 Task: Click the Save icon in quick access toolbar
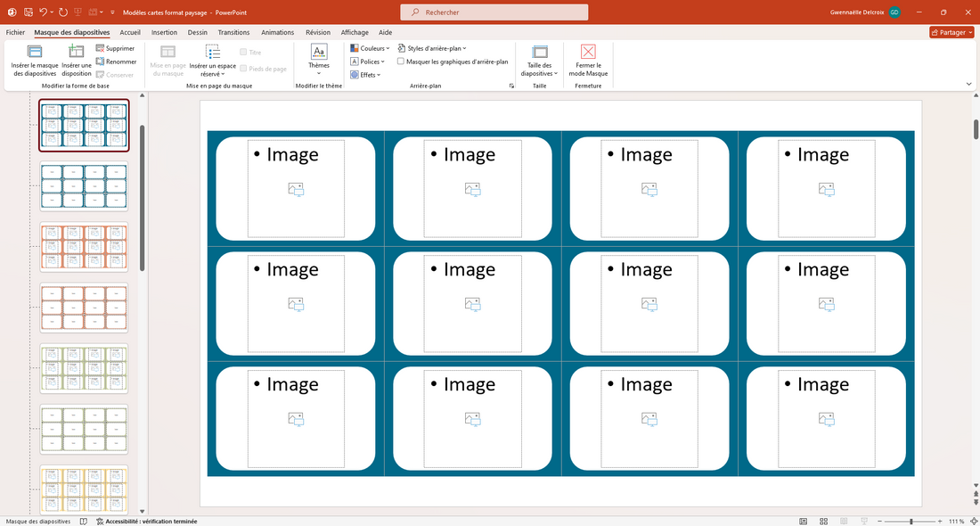[x=29, y=12]
